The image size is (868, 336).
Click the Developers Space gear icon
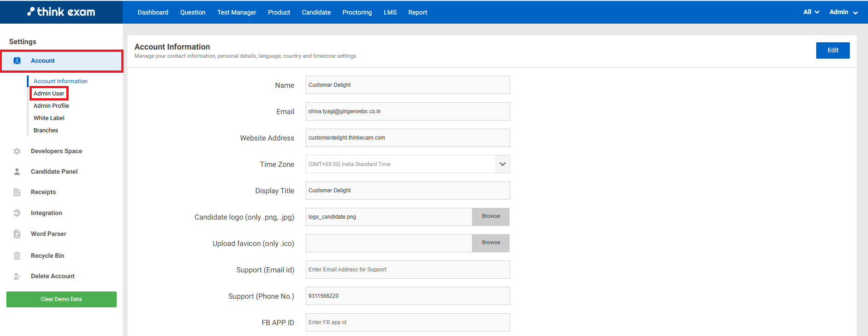click(x=17, y=151)
